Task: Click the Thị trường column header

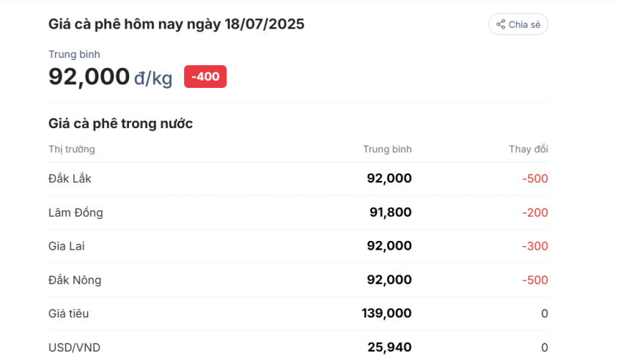Action: [x=72, y=149]
